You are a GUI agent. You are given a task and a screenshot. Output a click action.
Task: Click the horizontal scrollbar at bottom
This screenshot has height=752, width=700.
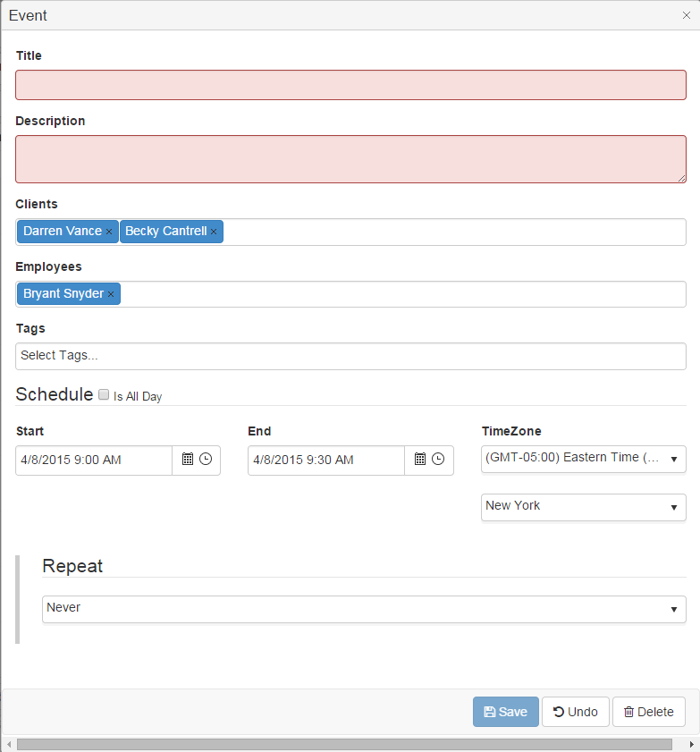(x=344, y=744)
